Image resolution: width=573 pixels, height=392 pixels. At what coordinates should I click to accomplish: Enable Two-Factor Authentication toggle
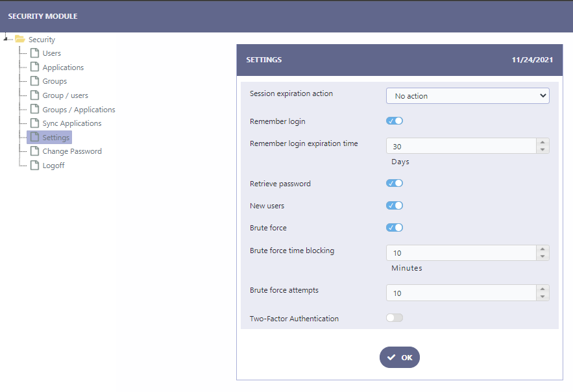point(395,318)
